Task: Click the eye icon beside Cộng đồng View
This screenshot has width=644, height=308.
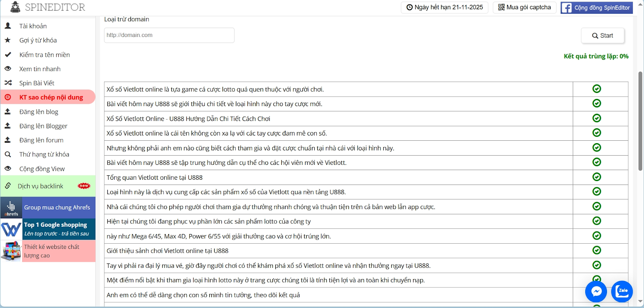Action: [8, 168]
